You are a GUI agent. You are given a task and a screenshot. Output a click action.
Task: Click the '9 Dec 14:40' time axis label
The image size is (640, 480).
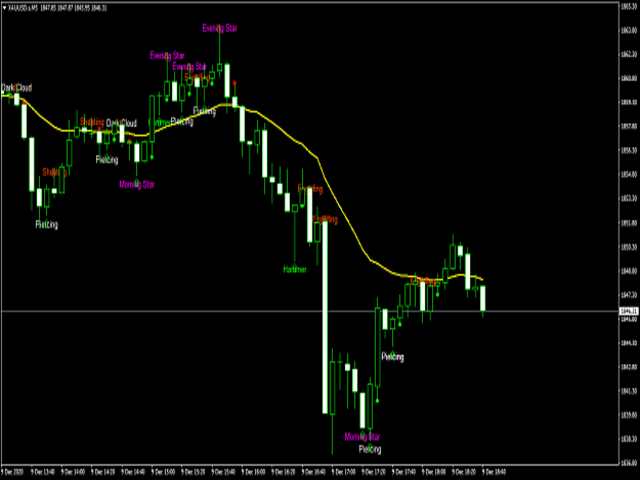[x=133, y=472]
